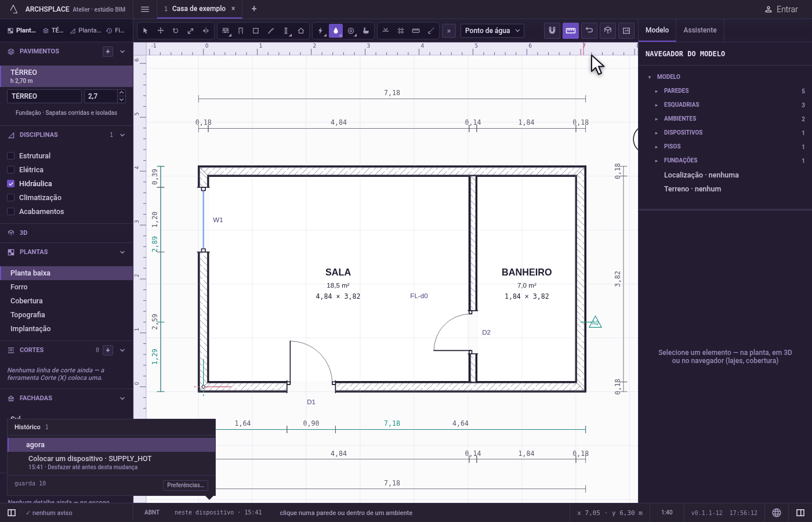Choose the roof house-shaped tool
This screenshot has height=522, width=812.
click(x=301, y=31)
